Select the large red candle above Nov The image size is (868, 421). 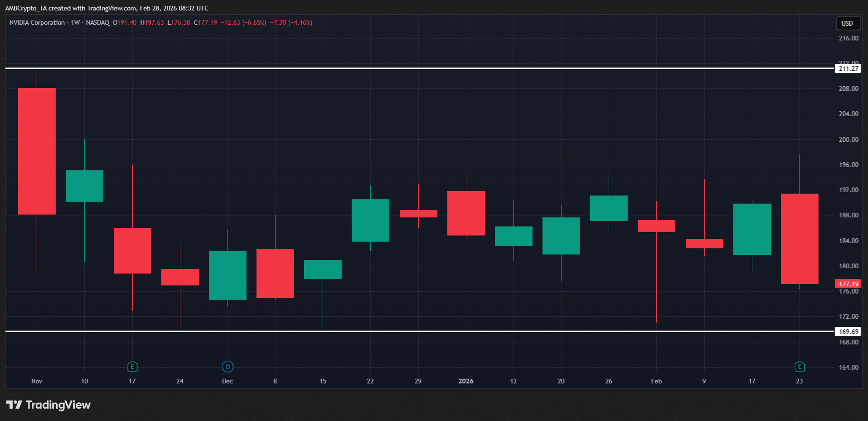37,151
